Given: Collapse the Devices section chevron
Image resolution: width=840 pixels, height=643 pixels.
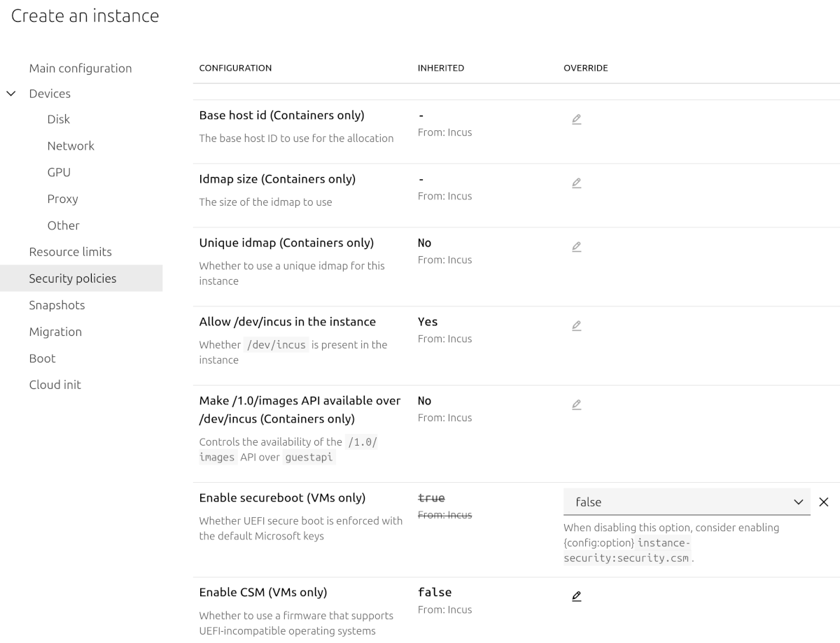Looking at the screenshot, I should pyautogui.click(x=10, y=93).
